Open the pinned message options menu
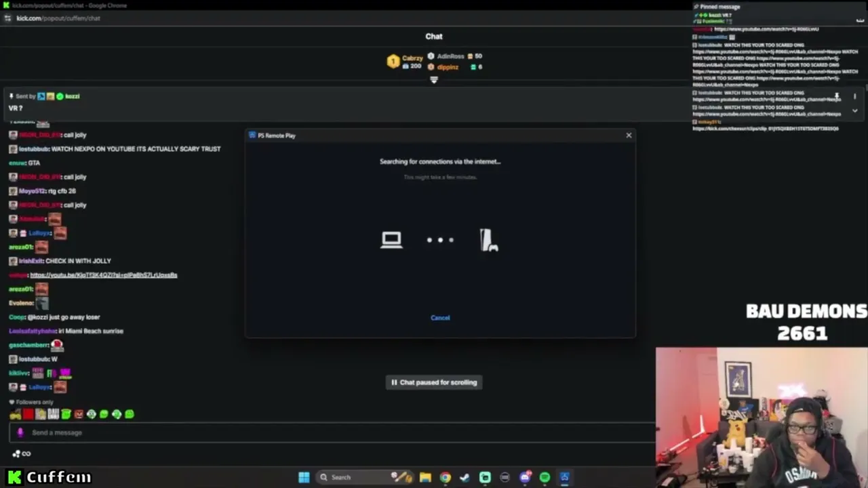This screenshot has width=868, height=488. click(854, 96)
